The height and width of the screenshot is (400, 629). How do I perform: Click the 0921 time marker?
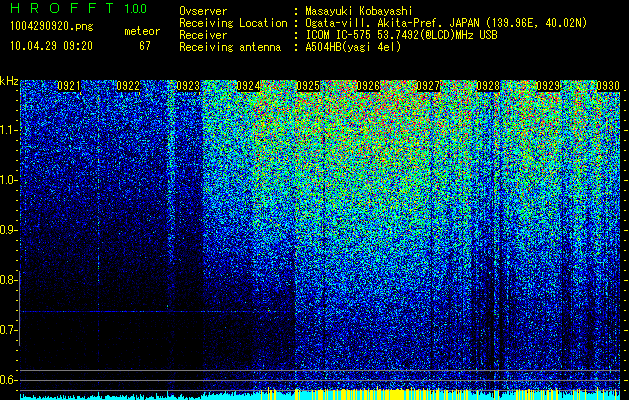(x=69, y=86)
